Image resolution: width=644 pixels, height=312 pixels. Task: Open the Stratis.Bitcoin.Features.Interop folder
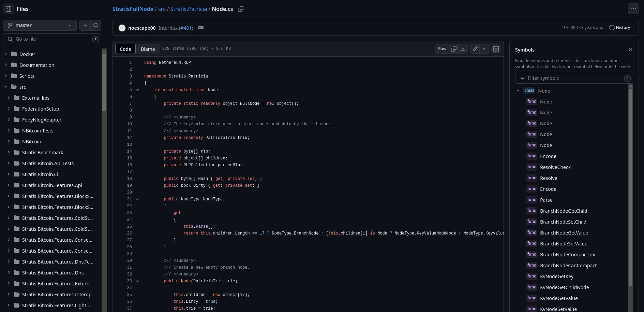pos(57,295)
